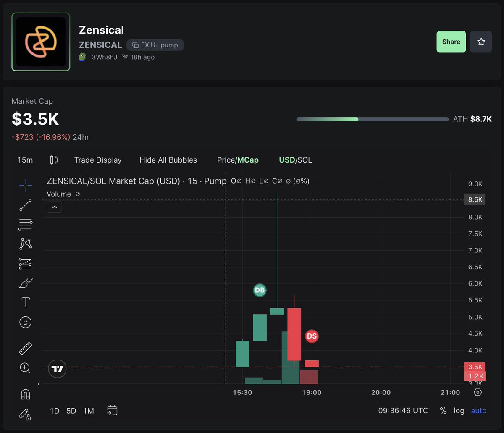Open the Zensical token logo

point(41,42)
